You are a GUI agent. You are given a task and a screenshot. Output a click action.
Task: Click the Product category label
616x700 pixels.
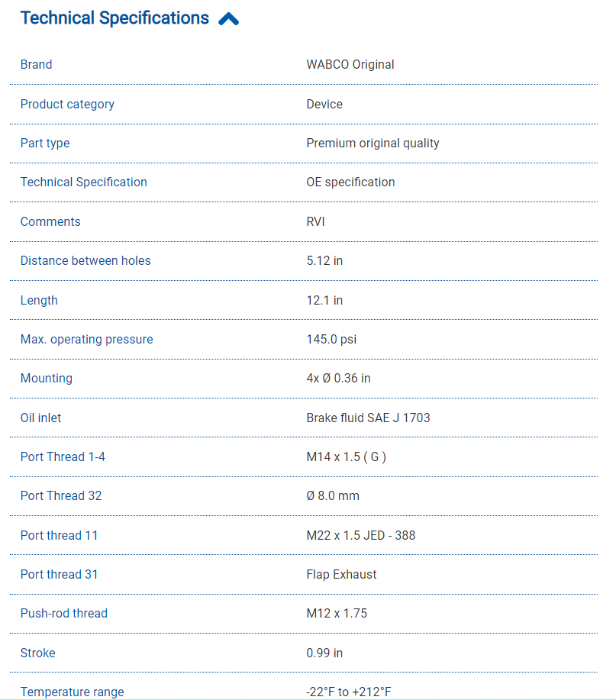point(67,104)
